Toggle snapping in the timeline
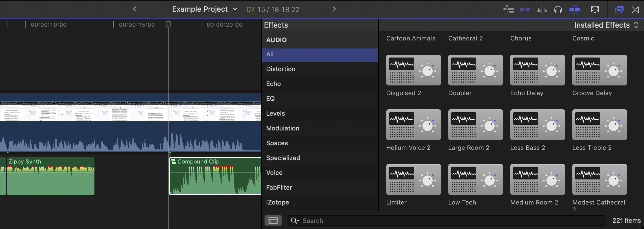The image size is (644, 229). (x=575, y=10)
